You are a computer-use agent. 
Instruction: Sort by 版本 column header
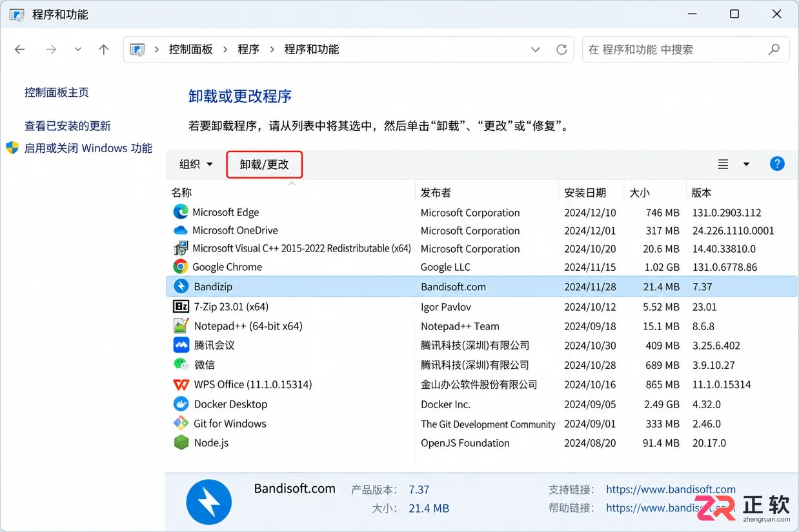[x=741, y=192]
